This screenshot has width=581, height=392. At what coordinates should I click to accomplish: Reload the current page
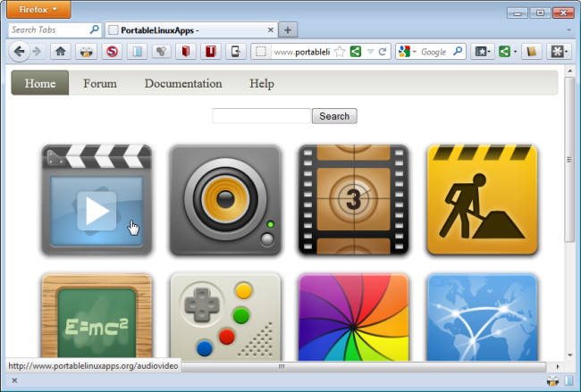tap(383, 52)
